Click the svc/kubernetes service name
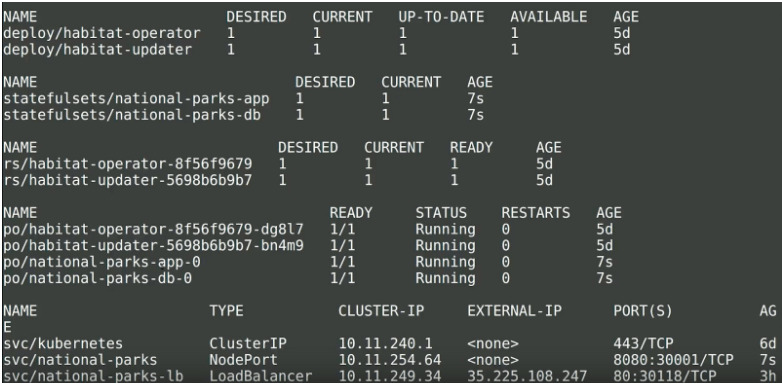 pyautogui.click(x=63, y=344)
